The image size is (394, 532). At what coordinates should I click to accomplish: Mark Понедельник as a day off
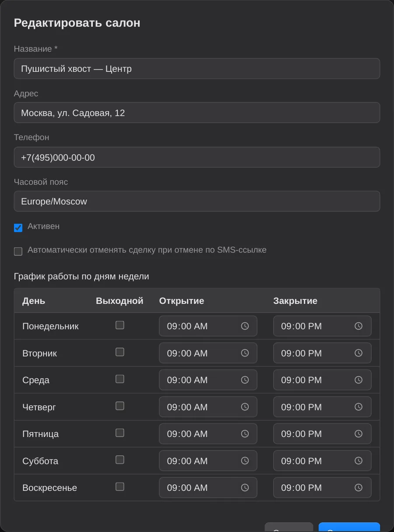click(120, 325)
